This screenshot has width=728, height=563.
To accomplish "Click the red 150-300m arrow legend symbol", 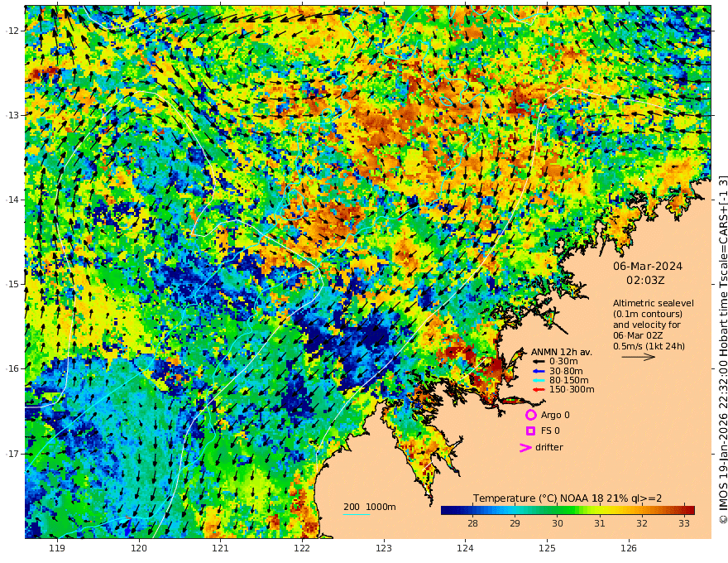I will (x=538, y=390).
